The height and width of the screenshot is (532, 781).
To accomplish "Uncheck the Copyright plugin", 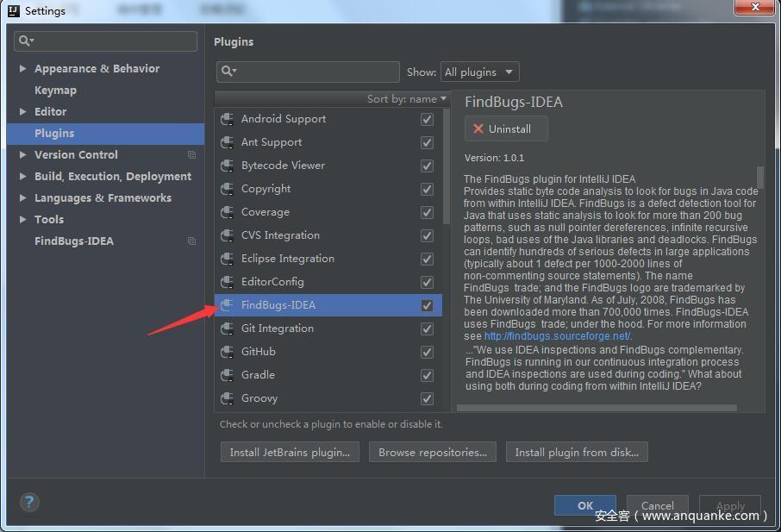I will (427, 188).
